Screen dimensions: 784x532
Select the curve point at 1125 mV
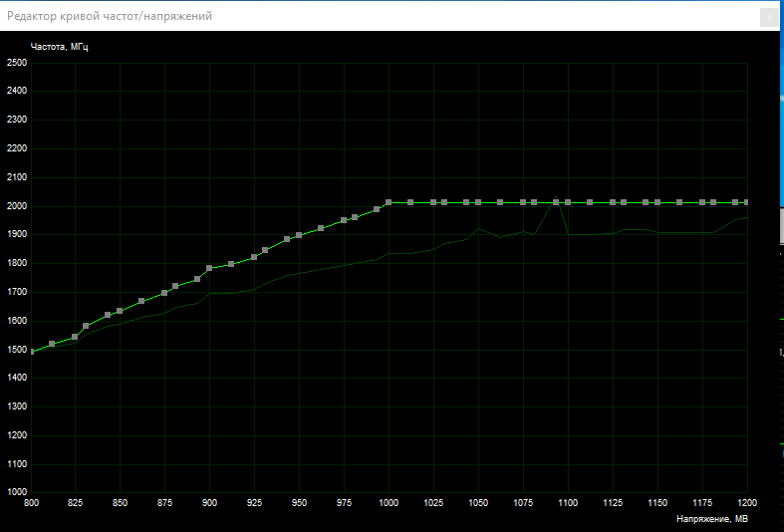click(x=613, y=202)
